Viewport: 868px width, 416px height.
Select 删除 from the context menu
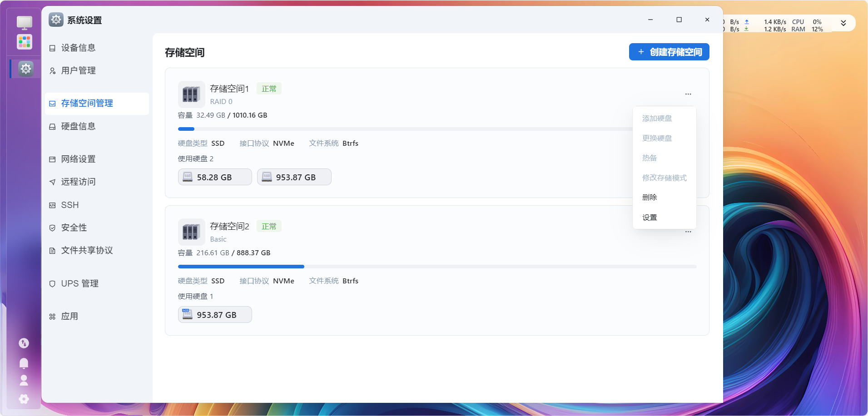pos(650,197)
